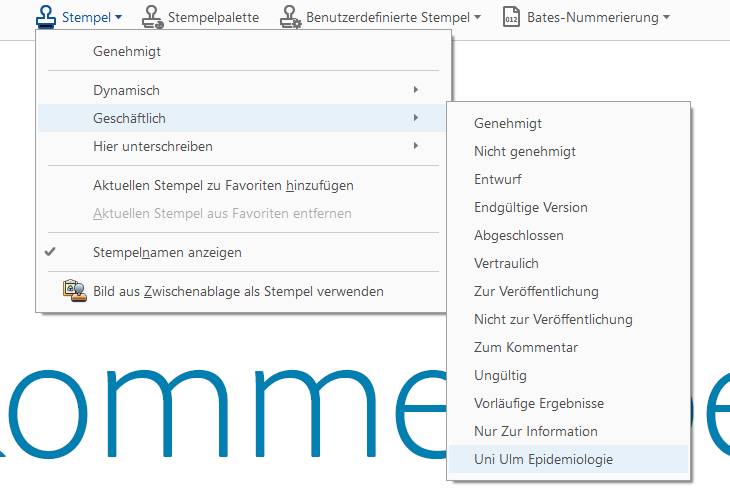The width and height of the screenshot is (730, 488).
Task: Click the Bates-Nummerierung icon
Action: tap(511, 17)
